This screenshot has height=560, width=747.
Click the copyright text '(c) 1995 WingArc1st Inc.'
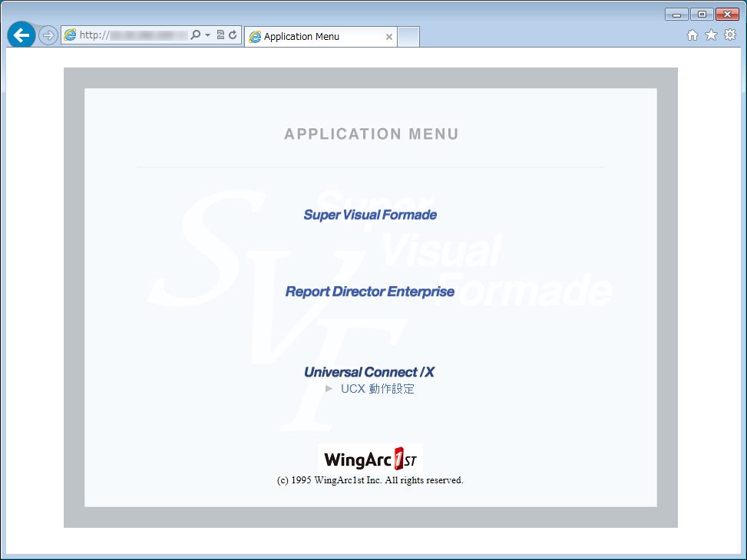pyautogui.click(x=329, y=480)
